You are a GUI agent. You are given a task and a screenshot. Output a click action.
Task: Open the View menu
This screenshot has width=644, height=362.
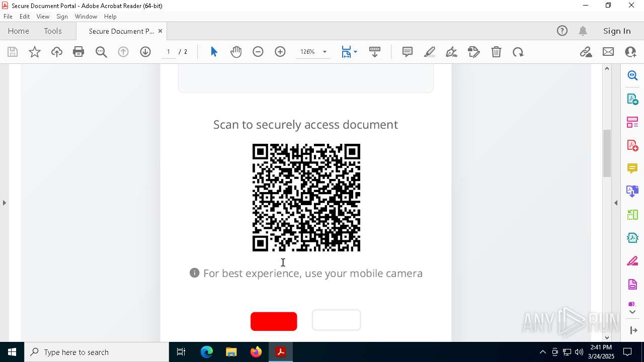[43, 17]
